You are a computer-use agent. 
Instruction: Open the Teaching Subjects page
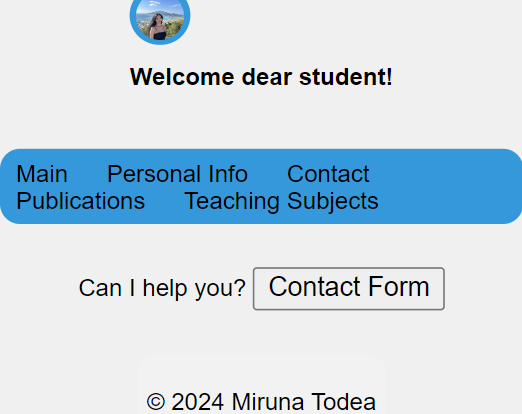pos(281,201)
